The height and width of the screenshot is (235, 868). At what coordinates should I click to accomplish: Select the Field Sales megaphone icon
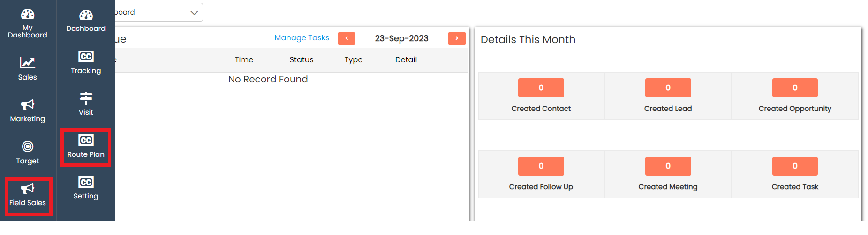tap(28, 189)
